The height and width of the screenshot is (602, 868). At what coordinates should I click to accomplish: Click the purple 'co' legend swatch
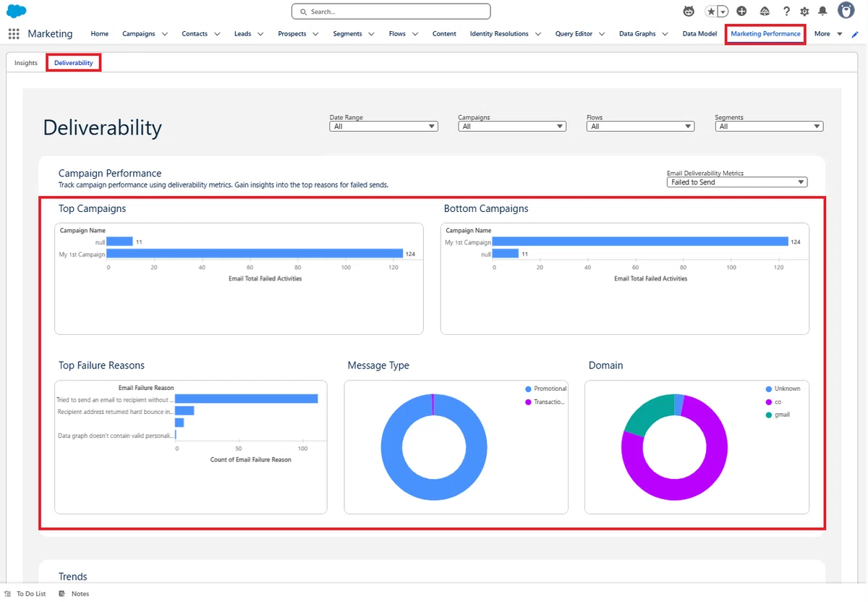click(x=769, y=402)
